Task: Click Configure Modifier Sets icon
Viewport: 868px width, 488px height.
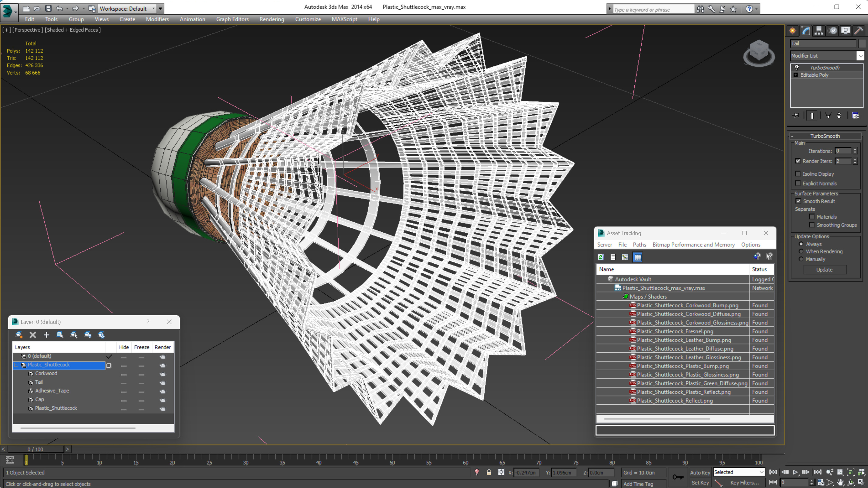Action: coord(855,116)
